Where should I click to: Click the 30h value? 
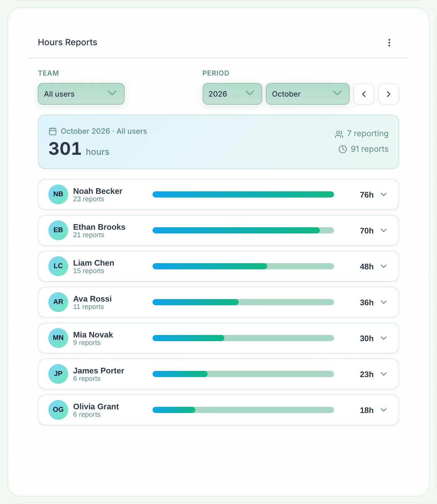tap(367, 338)
